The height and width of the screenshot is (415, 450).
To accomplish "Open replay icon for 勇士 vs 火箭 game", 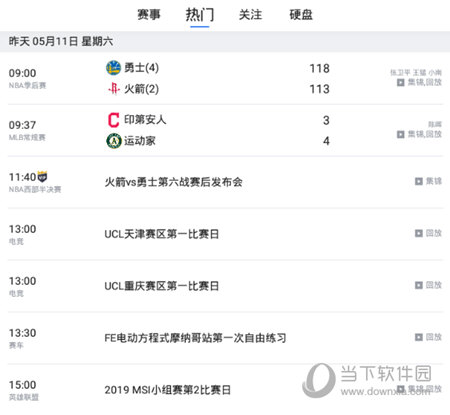I will click(400, 82).
